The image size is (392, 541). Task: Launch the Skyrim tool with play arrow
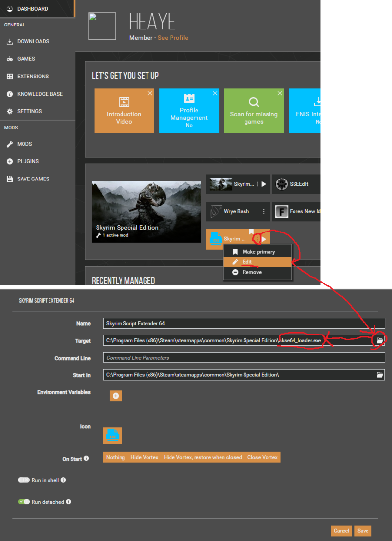click(x=264, y=184)
